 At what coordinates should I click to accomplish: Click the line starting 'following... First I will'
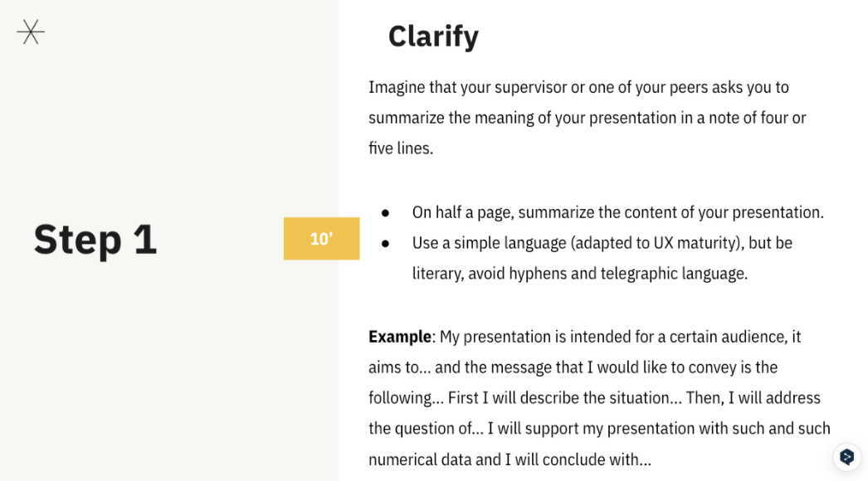tap(594, 398)
